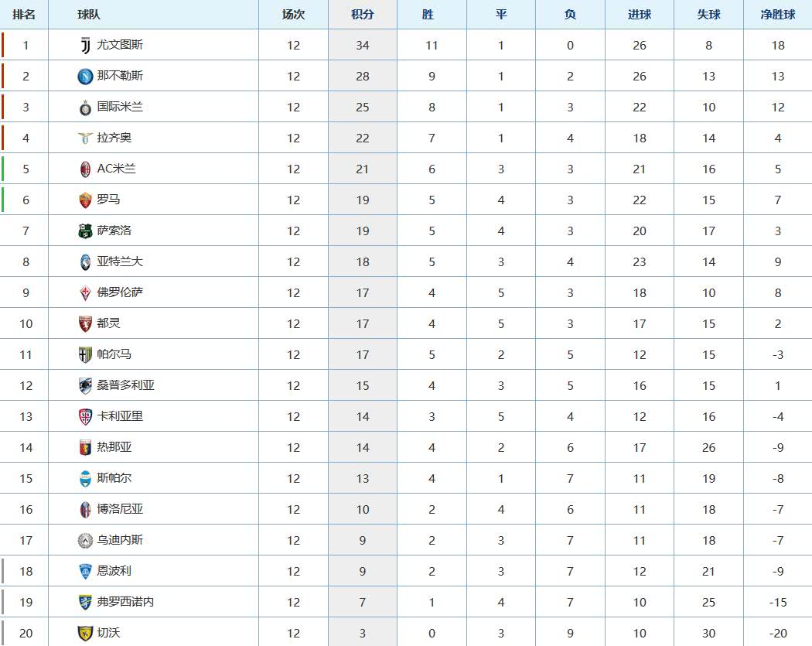
Task: Click the 排名 column header
Action: click(24, 15)
